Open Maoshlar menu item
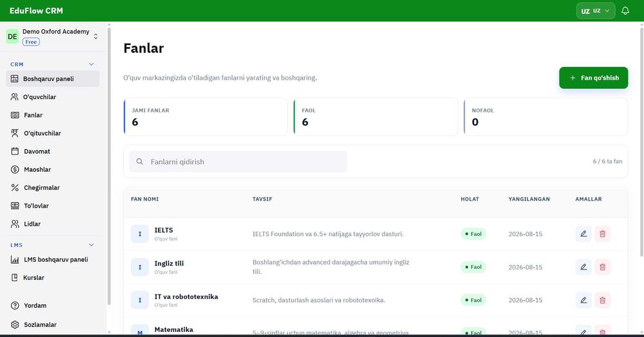This screenshot has width=644, height=337. pyautogui.click(x=53, y=169)
